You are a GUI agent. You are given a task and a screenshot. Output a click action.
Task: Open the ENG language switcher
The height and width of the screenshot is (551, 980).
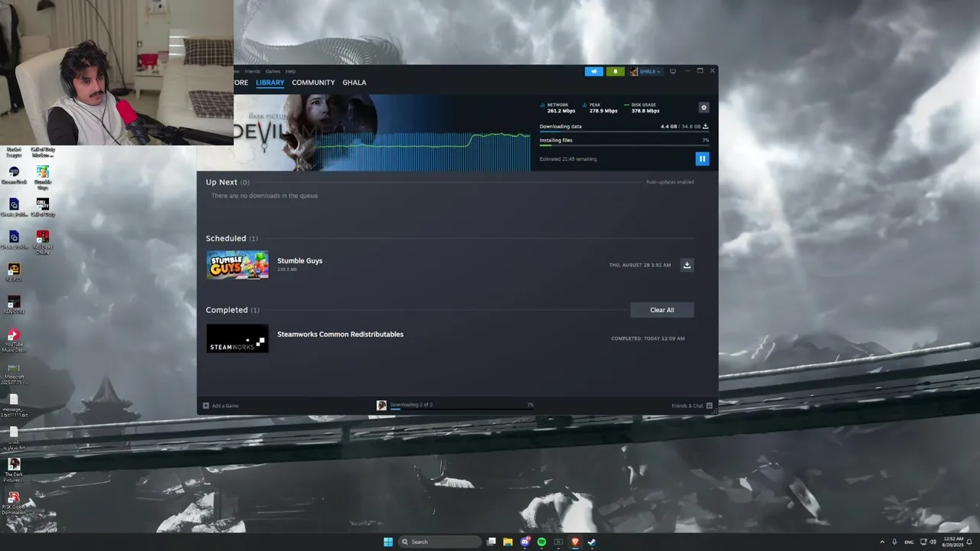[x=909, y=542]
